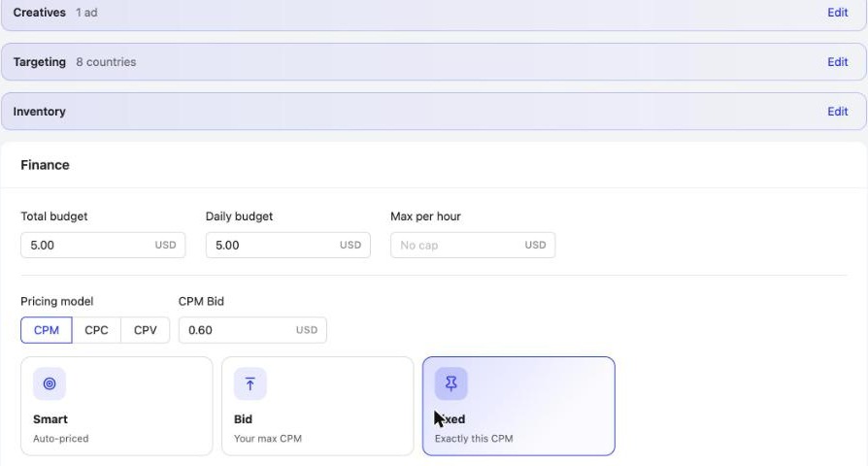Click the Pricing model label
The image size is (868, 466).
[57, 301]
